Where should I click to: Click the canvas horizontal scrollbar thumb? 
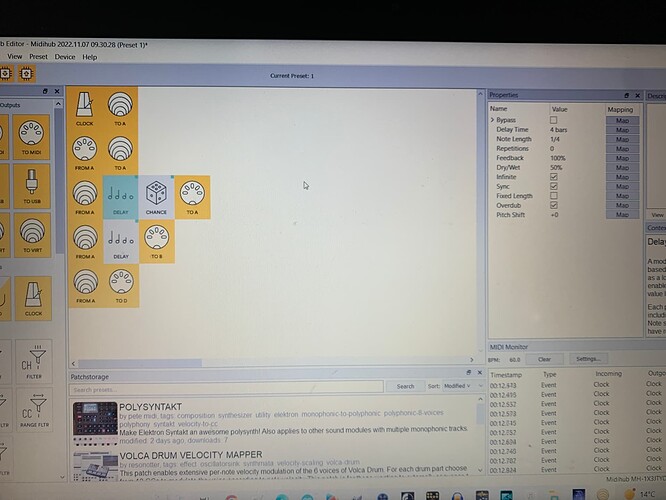(x=140, y=364)
